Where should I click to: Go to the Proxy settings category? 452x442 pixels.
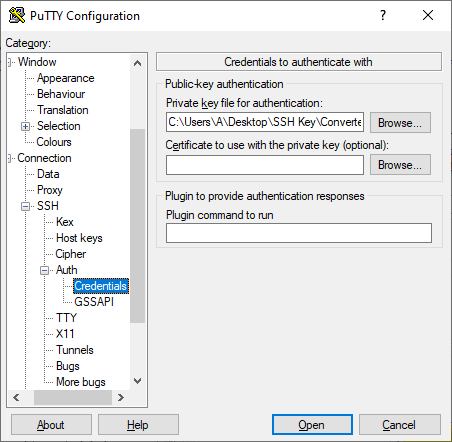coord(50,190)
